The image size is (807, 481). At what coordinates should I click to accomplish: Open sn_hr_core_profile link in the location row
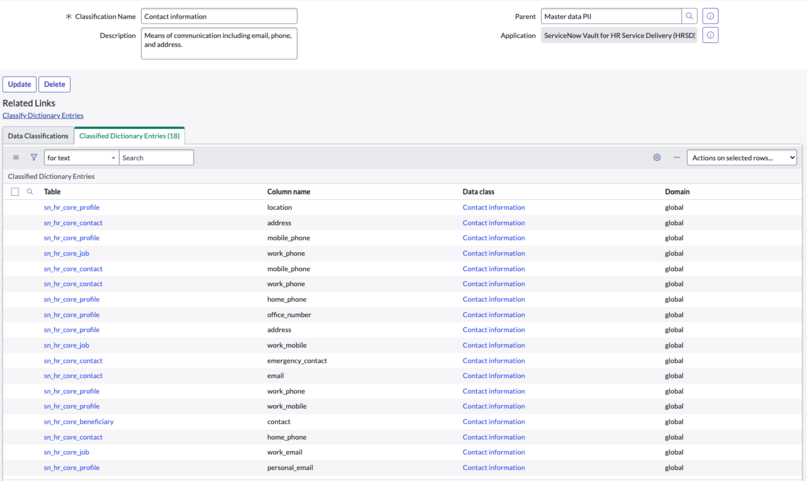[x=72, y=207]
